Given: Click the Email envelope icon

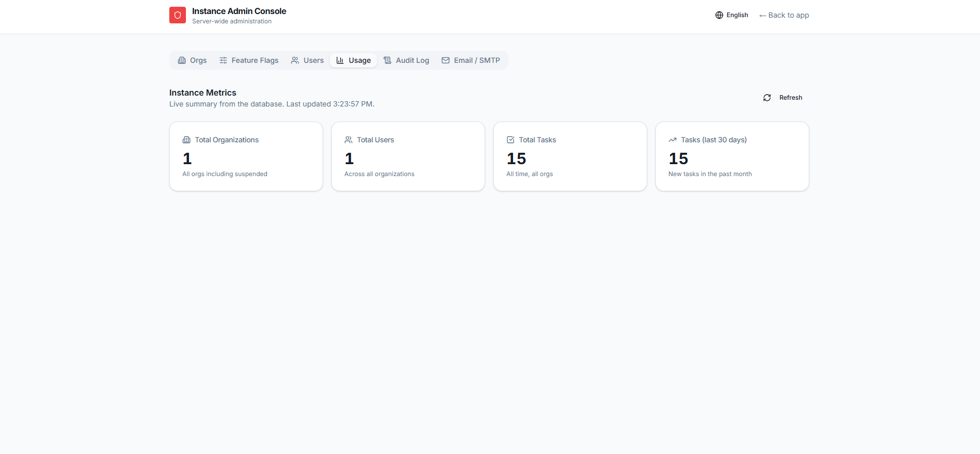Looking at the screenshot, I should click(x=446, y=60).
